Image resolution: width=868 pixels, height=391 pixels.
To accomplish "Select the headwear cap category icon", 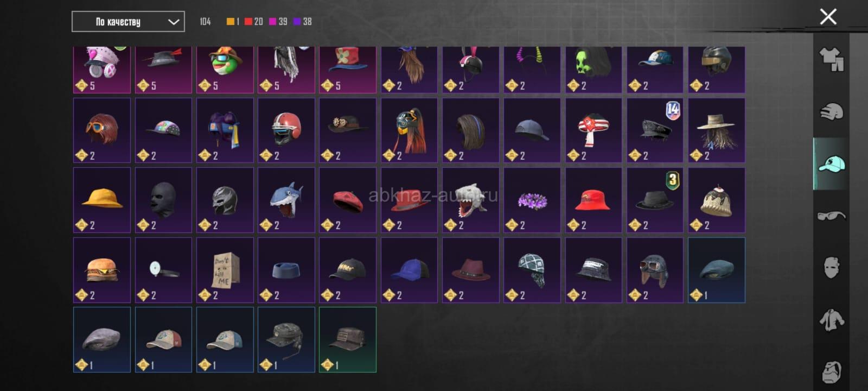I will (831, 163).
